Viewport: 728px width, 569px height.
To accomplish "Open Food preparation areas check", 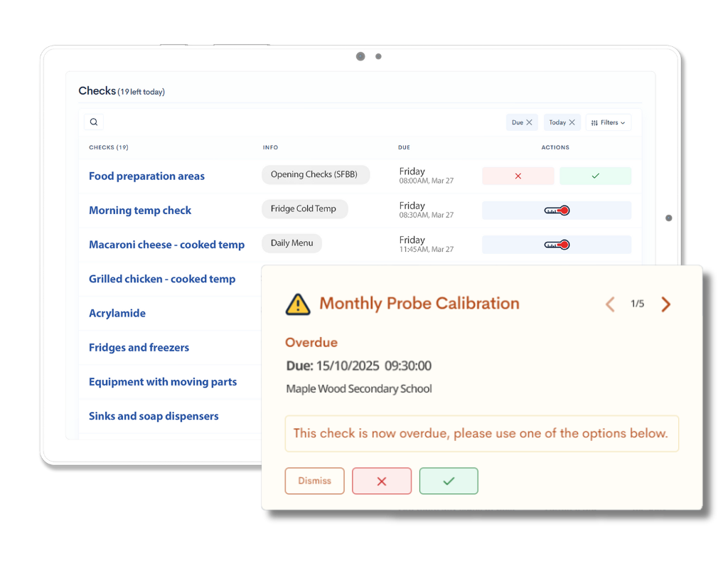I will (x=146, y=176).
